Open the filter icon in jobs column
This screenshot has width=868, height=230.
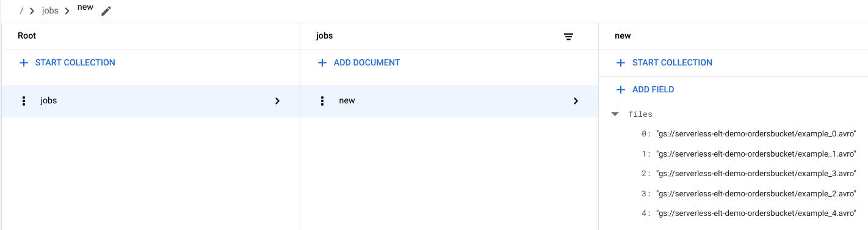pyautogui.click(x=568, y=37)
